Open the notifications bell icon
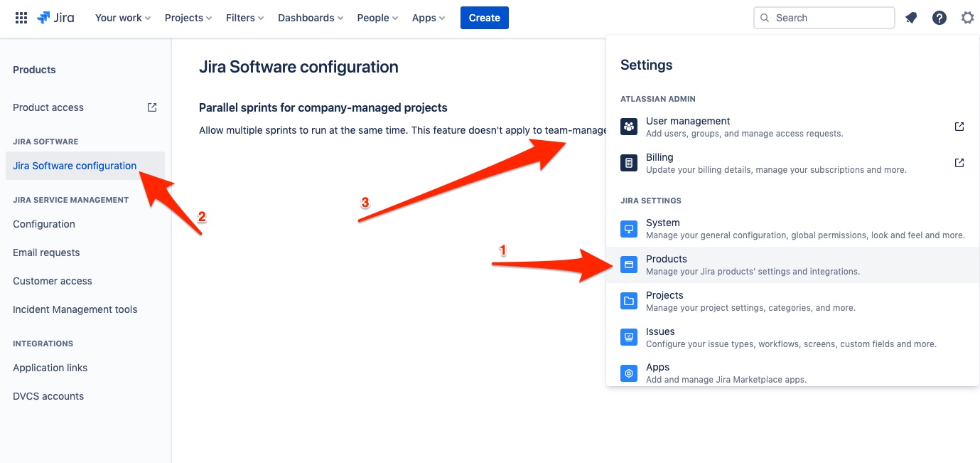Image resolution: width=980 pixels, height=463 pixels. point(911,17)
